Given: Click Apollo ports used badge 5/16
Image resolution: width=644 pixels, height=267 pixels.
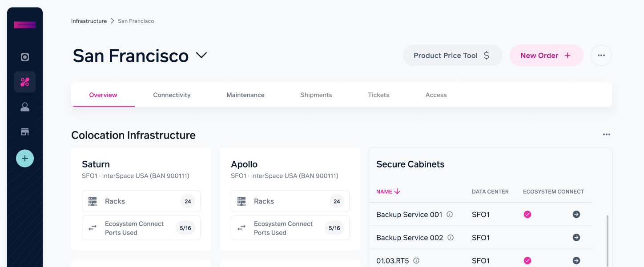Looking at the screenshot, I should [334, 228].
